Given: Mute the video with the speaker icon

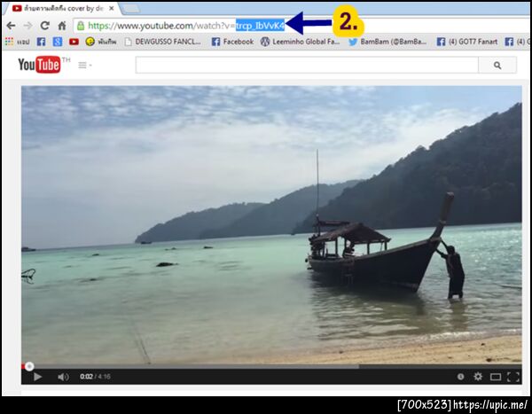Looking at the screenshot, I should (x=63, y=377).
